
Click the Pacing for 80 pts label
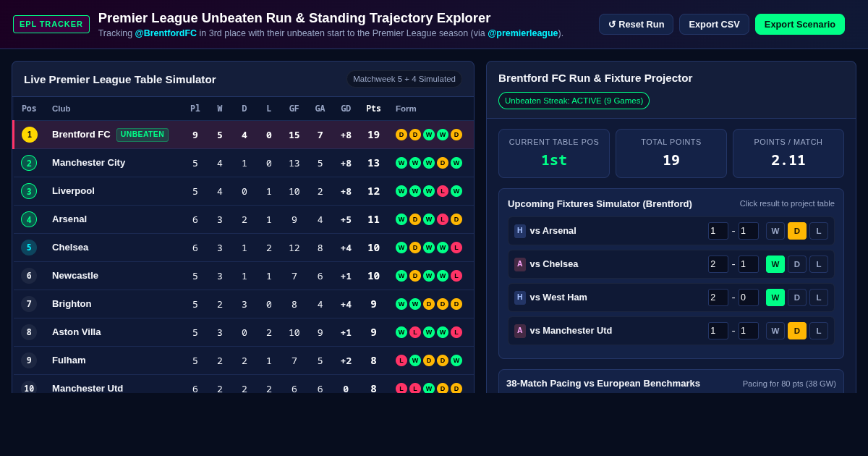coord(789,384)
